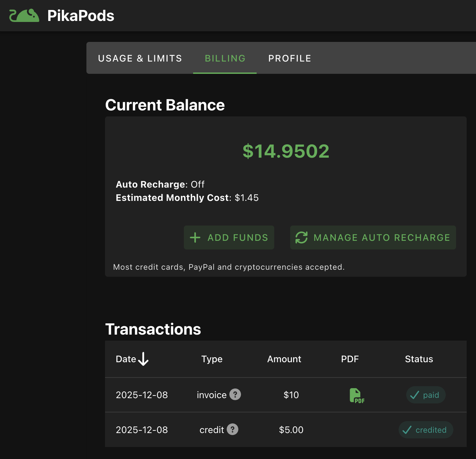Click the Status column header
Image resolution: width=476 pixels, height=459 pixels.
pos(419,359)
